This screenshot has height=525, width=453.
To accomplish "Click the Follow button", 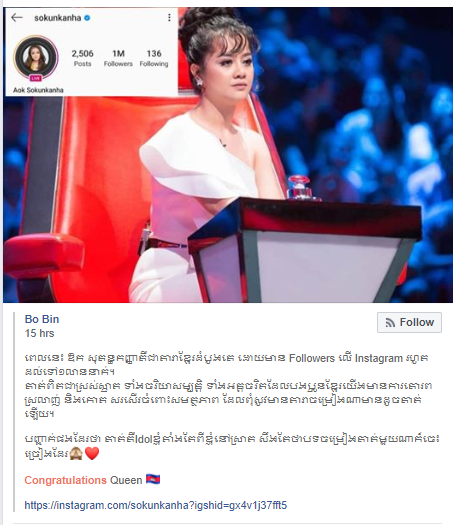I will click(409, 322).
